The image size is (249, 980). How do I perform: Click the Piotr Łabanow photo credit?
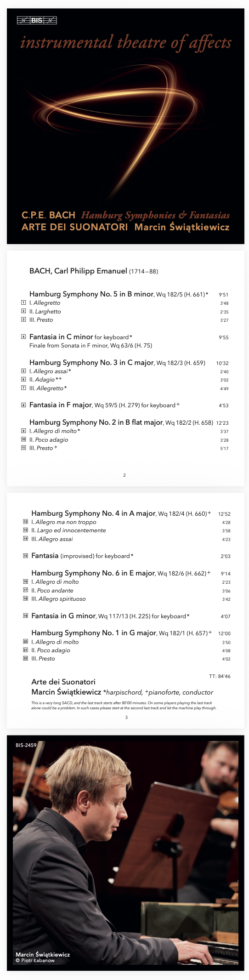click(35, 960)
